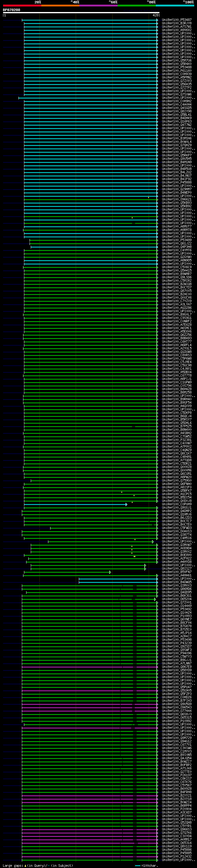Click the UniRef100_B4L2U2 label
Viewport: 197px width, 868px height.
coord(176,172)
